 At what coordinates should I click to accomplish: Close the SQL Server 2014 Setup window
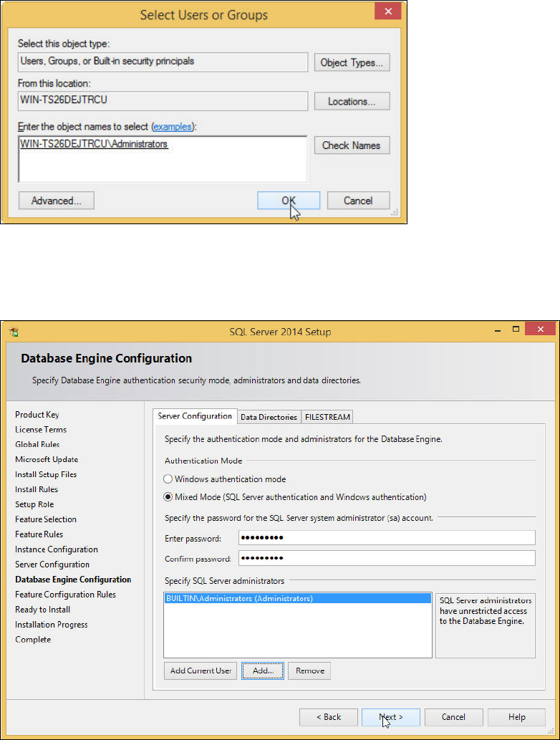coord(541,329)
